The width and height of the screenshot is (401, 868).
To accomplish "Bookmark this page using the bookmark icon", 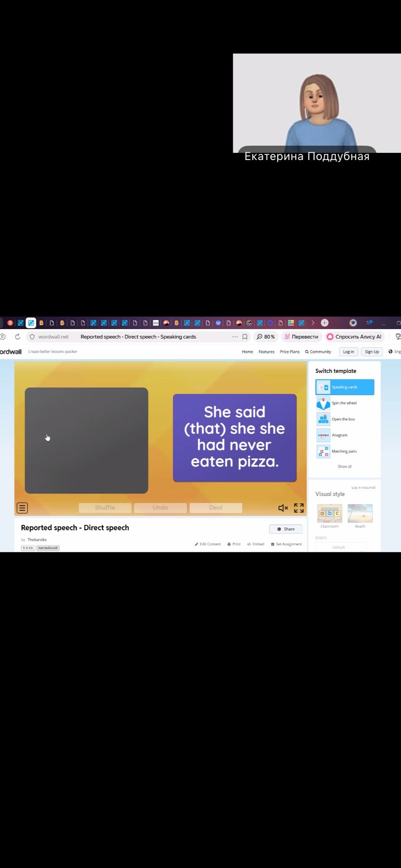I will (245, 337).
